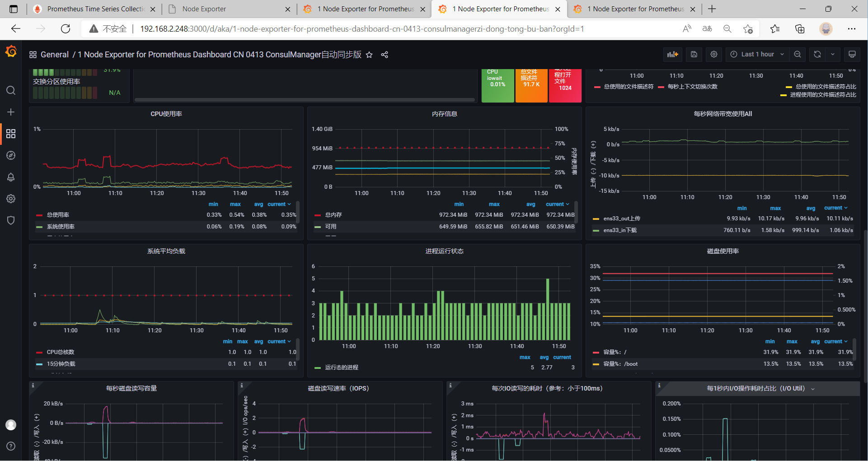Click the 进程运行状态 panel title
868x461 pixels.
pos(445,251)
